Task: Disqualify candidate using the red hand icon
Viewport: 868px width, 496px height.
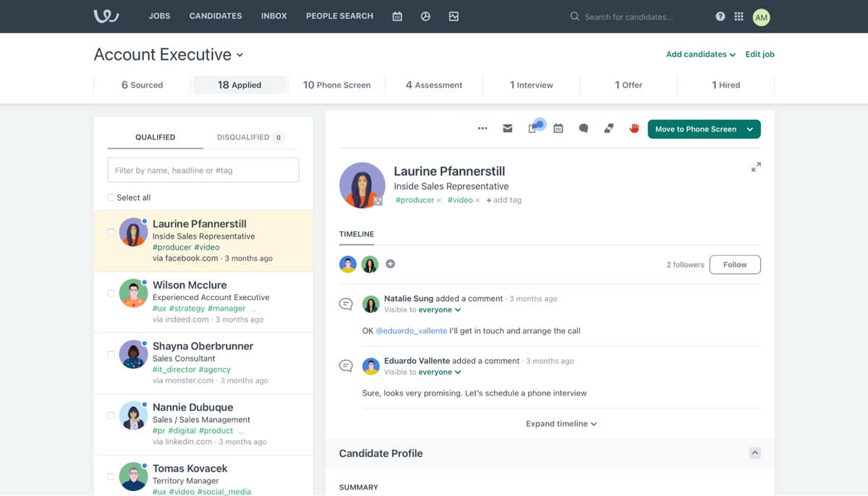Action: 634,128
